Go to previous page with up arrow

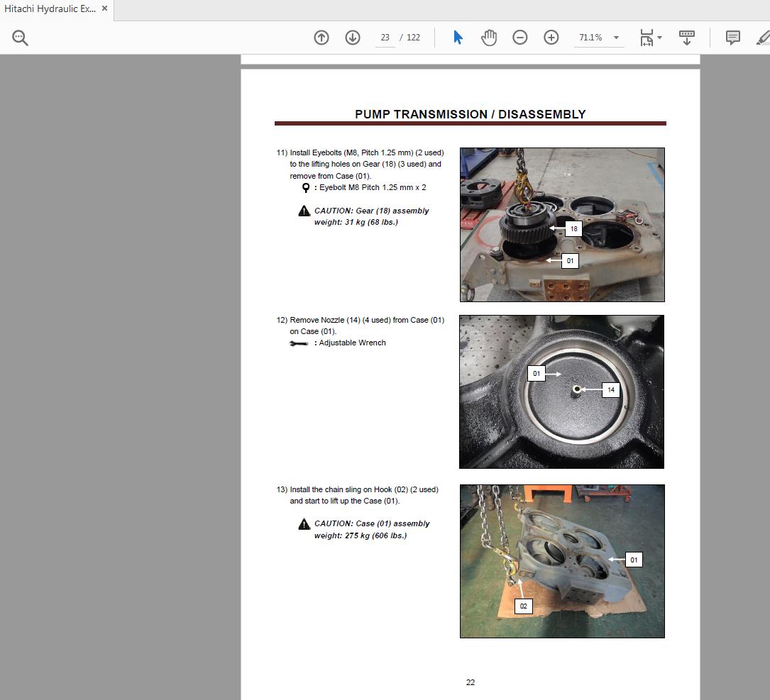[x=321, y=37]
